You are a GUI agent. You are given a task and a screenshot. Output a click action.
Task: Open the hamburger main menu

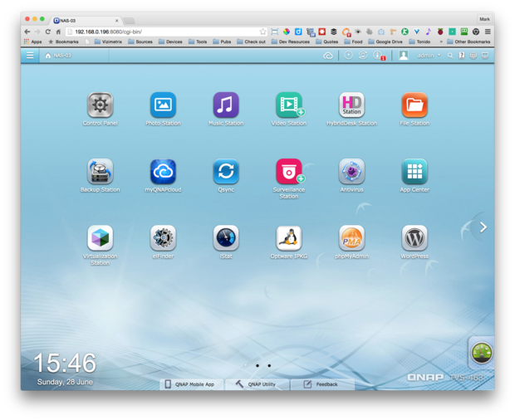tap(30, 56)
